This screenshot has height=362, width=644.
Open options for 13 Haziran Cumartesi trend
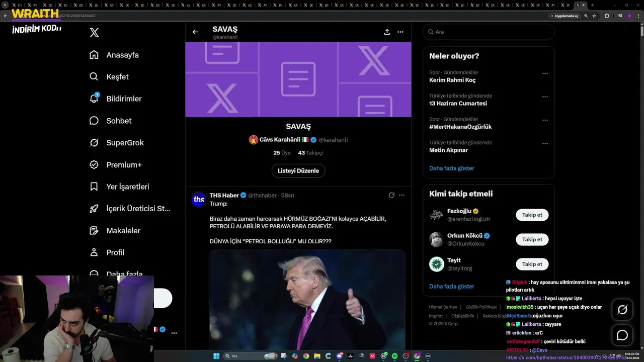point(545,97)
